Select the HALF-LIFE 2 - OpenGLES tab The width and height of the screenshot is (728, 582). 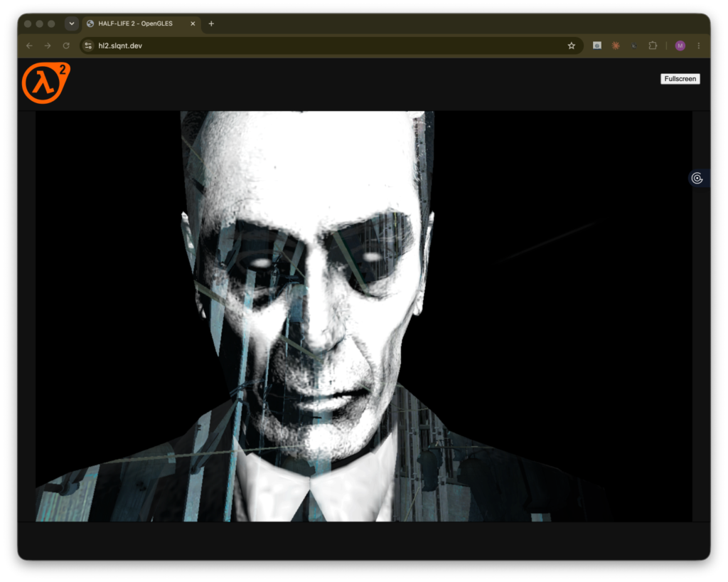pyautogui.click(x=141, y=23)
